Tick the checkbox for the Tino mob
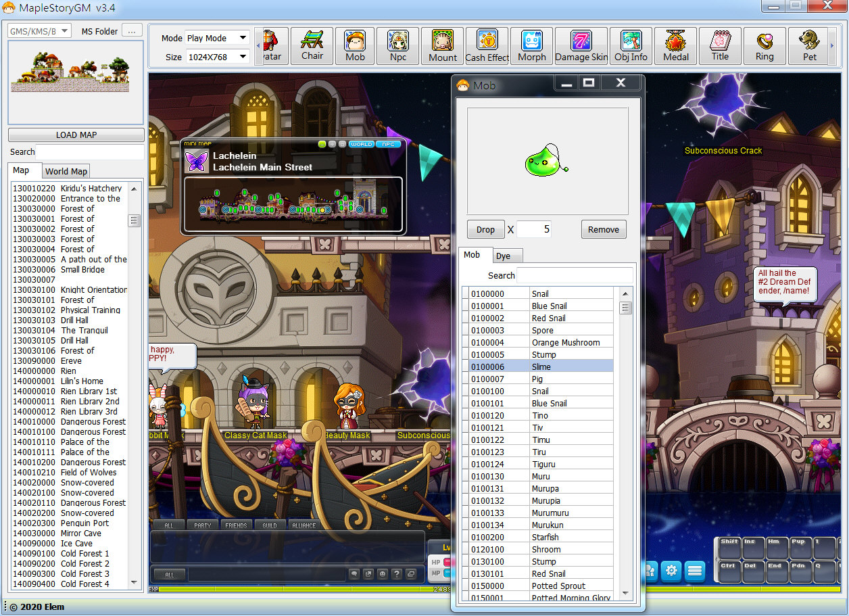Screen dimensions: 849x616 [x=465, y=415]
